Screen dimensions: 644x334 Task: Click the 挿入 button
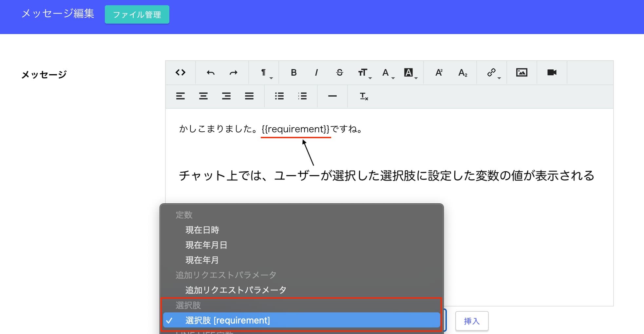(x=472, y=321)
